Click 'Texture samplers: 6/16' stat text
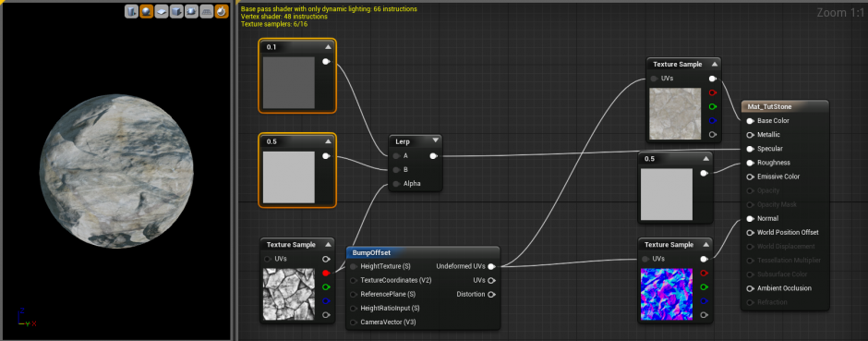Screen dimensions: 868x341 [x=274, y=24]
